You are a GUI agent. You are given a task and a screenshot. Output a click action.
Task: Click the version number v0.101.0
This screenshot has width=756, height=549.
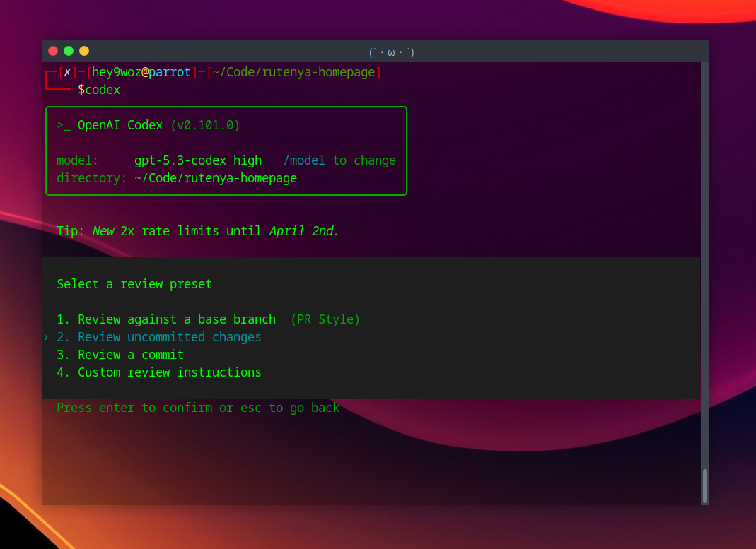(x=205, y=125)
